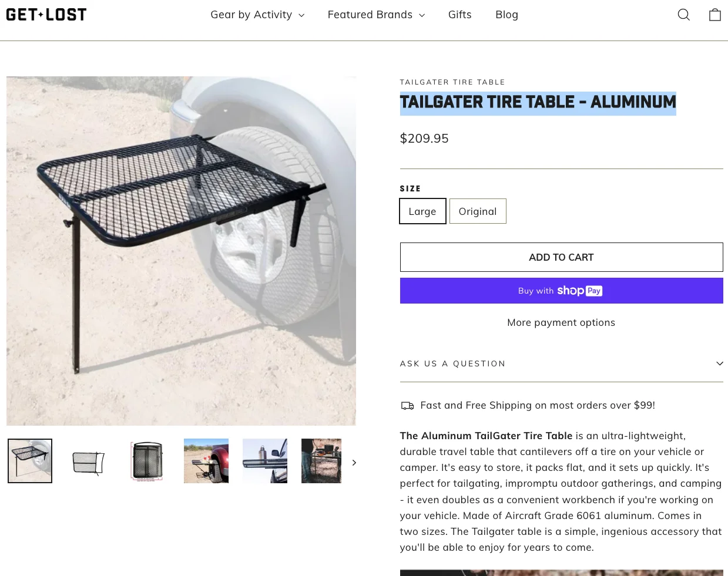Open the Gifts menu item

[x=459, y=15]
